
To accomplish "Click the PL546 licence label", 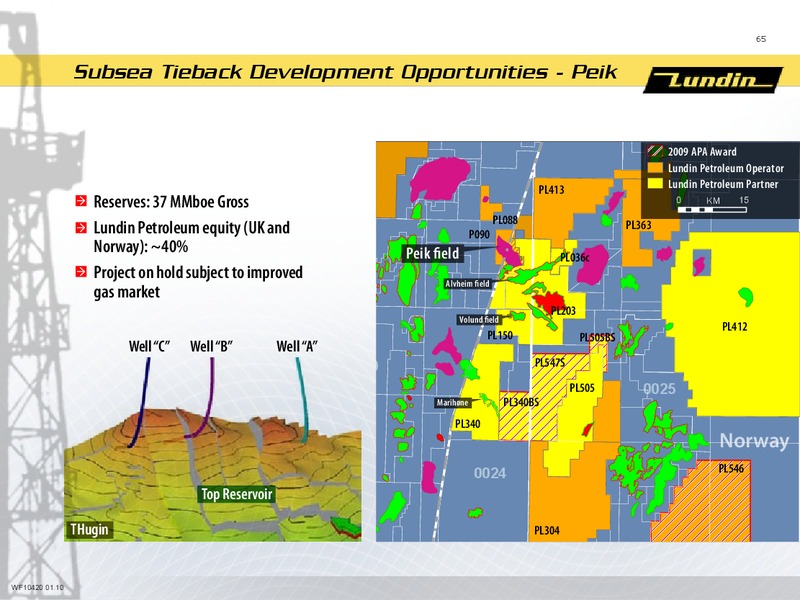I will [731, 468].
